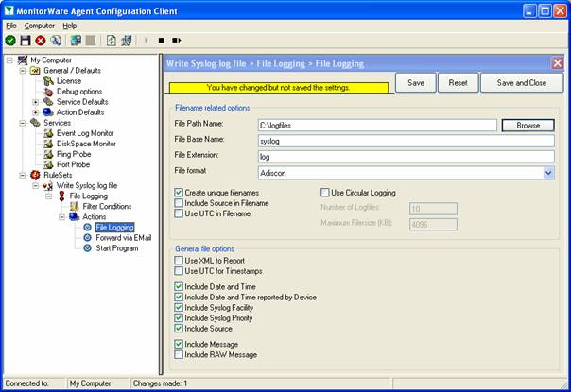The image size is (571, 392).
Task: Select the License key icon in tree
Action: click(x=48, y=81)
